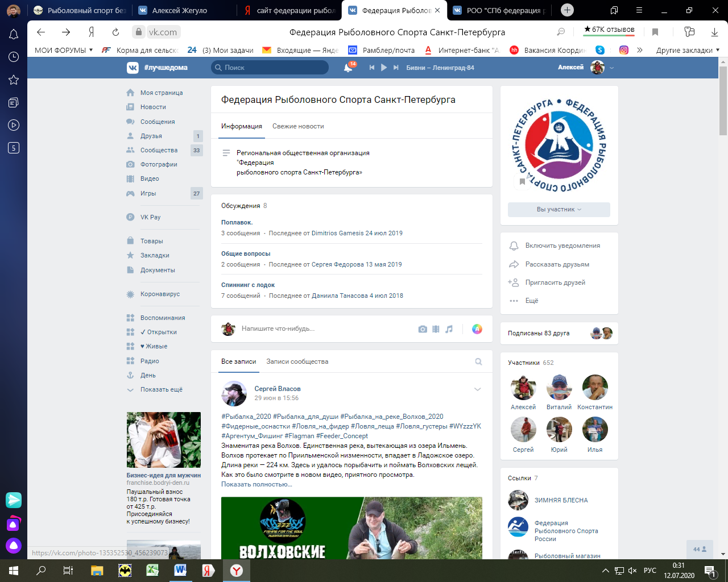Open browser downloads arrow icon
Image resolution: width=728 pixels, height=582 pixels.
coord(714,32)
